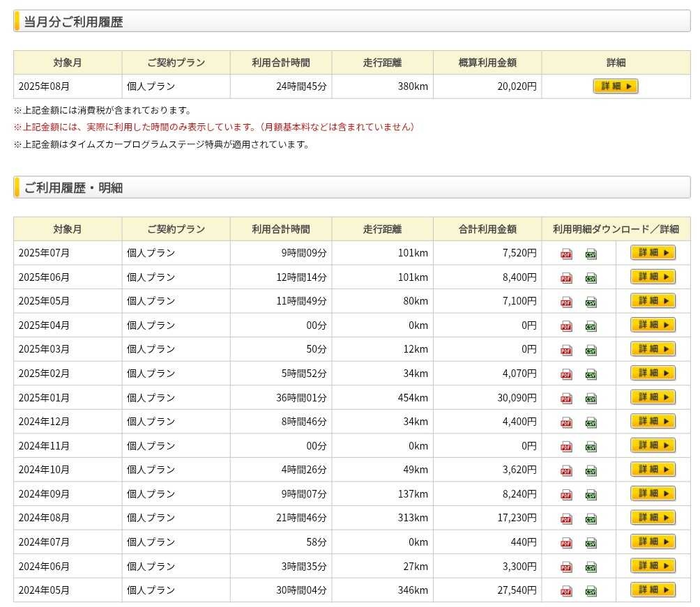
Task: Open 詳細 for 2024年11月 row
Action: coord(653,445)
